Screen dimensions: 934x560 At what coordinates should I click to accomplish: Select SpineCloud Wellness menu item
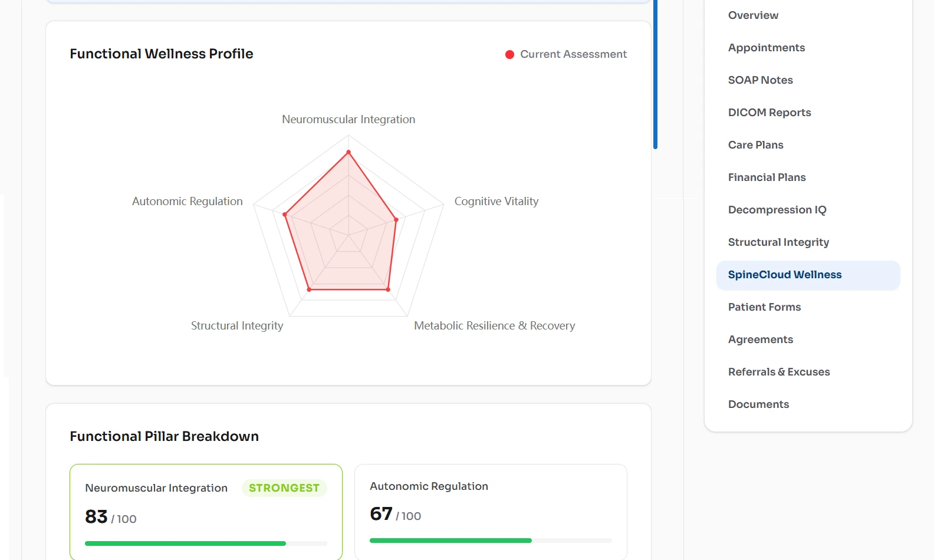click(x=808, y=275)
